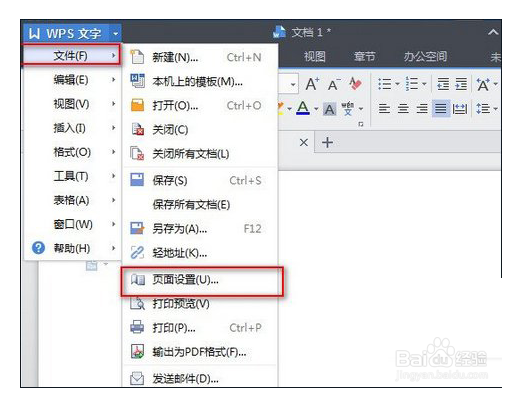Click the printer icon

(x=137, y=327)
